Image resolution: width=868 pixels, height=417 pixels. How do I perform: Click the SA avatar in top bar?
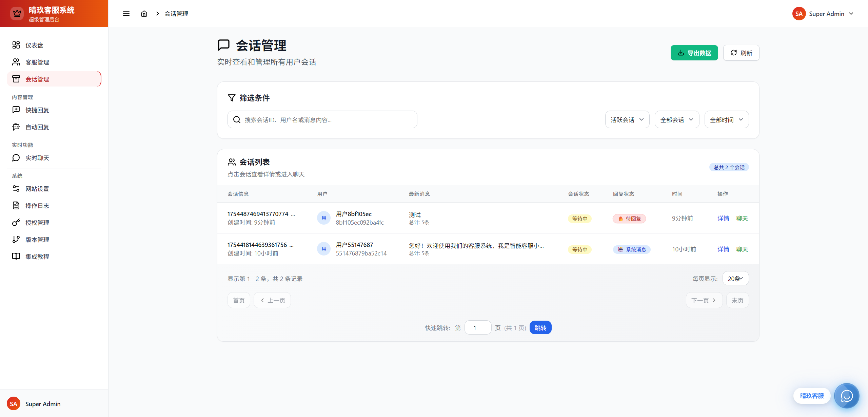(799, 14)
